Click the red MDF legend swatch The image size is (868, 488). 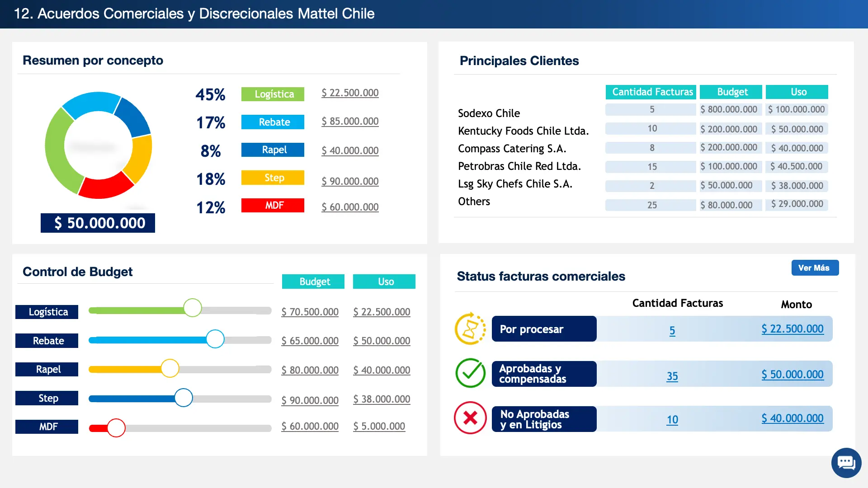point(273,206)
